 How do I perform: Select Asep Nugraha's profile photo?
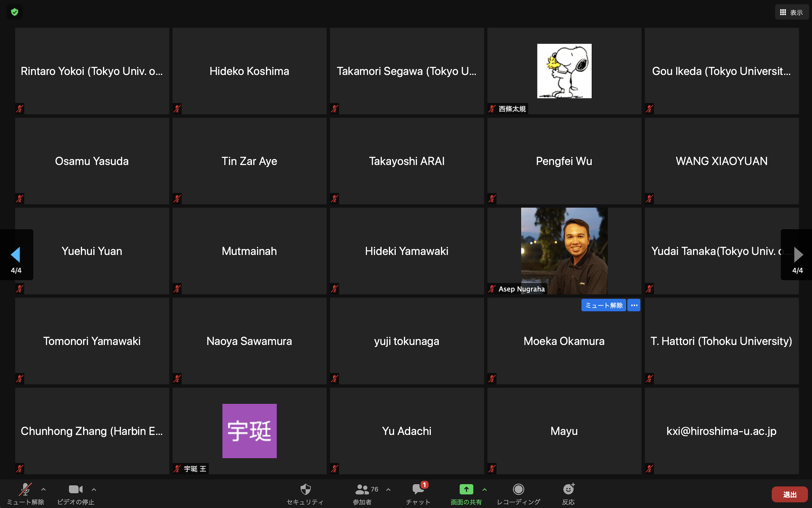564,251
